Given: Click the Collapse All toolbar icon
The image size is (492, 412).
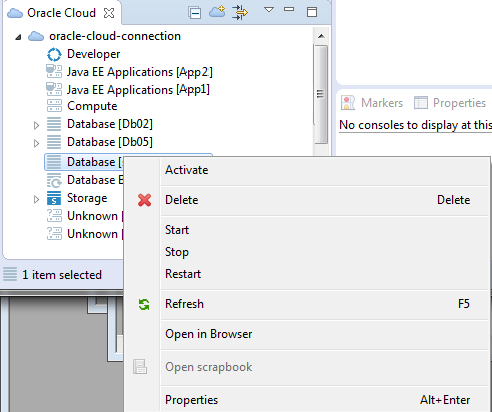Looking at the screenshot, I should tap(195, 13).
